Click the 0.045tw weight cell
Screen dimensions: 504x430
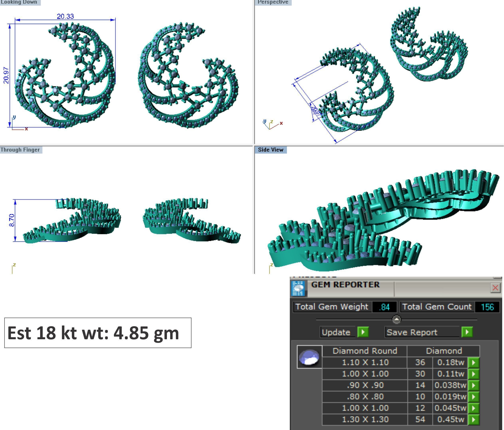coord(450,408)
